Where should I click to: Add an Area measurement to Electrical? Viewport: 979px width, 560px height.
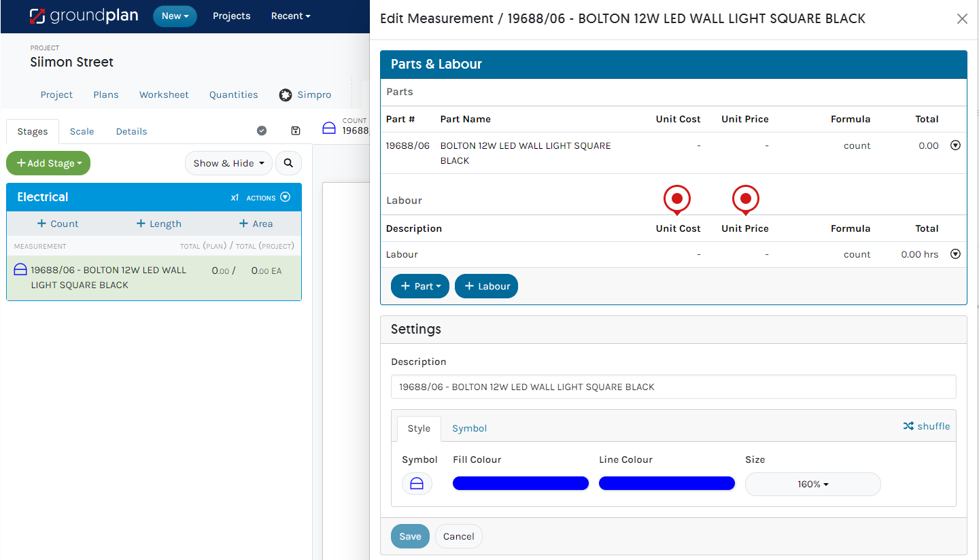(256, 224)
